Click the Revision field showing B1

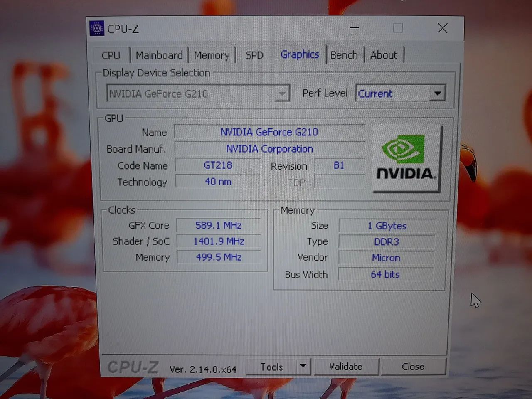[339, 165]
